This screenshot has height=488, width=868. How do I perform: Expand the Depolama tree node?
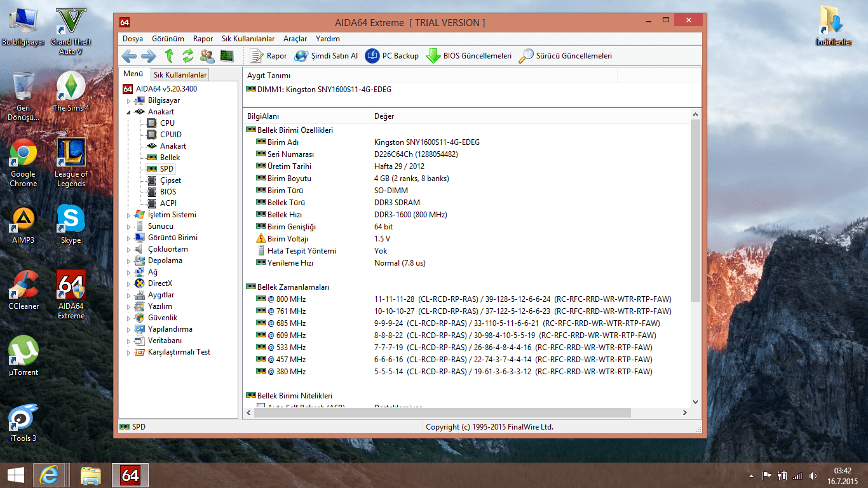[128, 261]
